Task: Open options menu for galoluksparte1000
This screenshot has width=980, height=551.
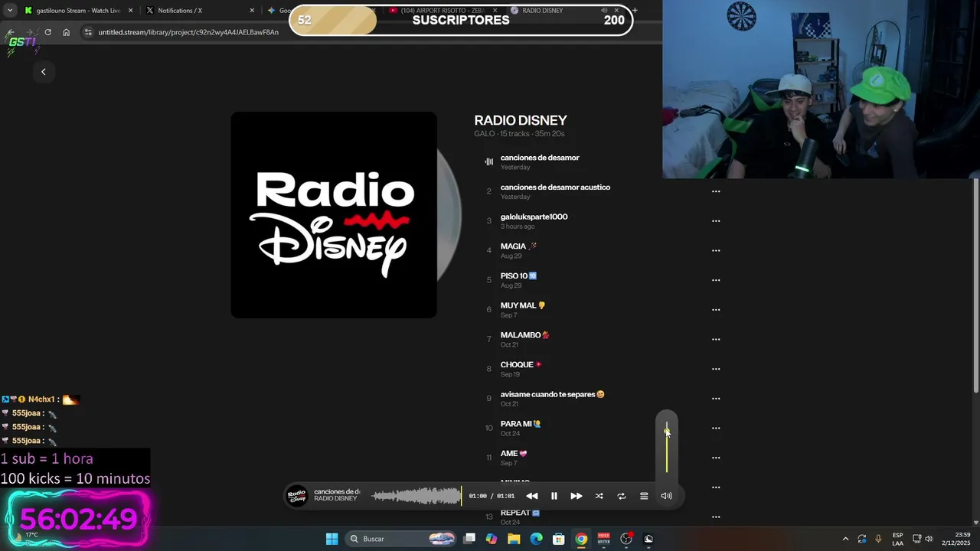Action: click(x=716, y=221)
